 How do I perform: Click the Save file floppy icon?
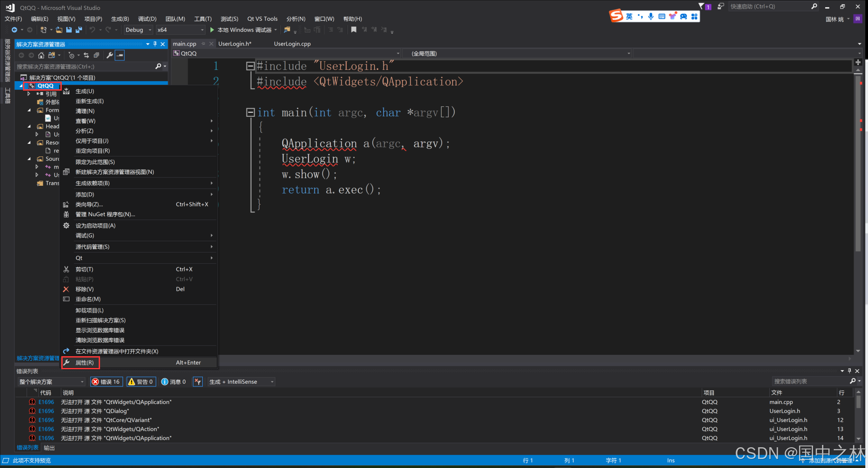[x=69, y=30]
